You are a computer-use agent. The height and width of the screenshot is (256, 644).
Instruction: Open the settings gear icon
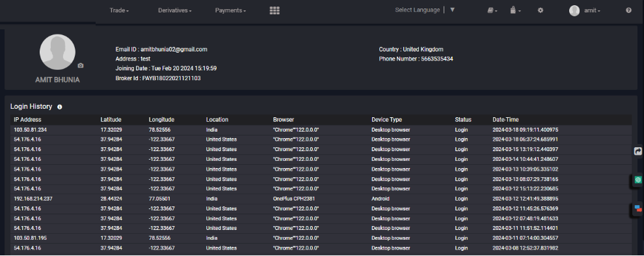tap(541, 10)
